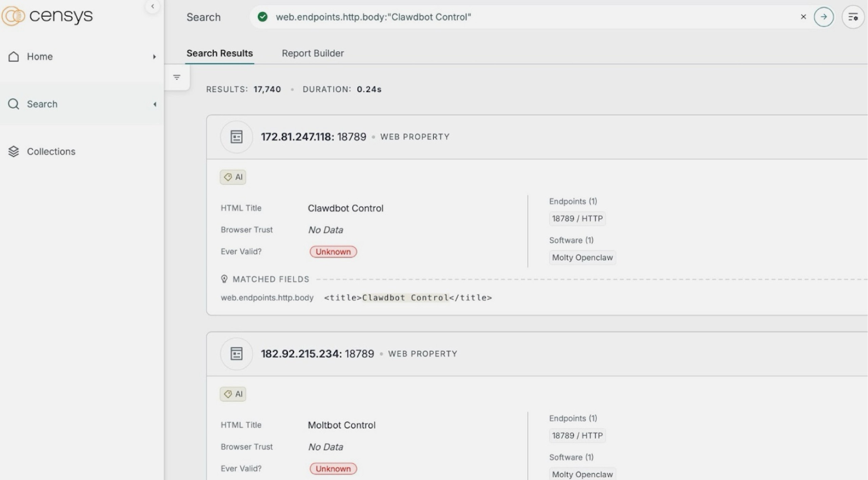Click Molty Openclaw software chip in first result

pos(582,258)
